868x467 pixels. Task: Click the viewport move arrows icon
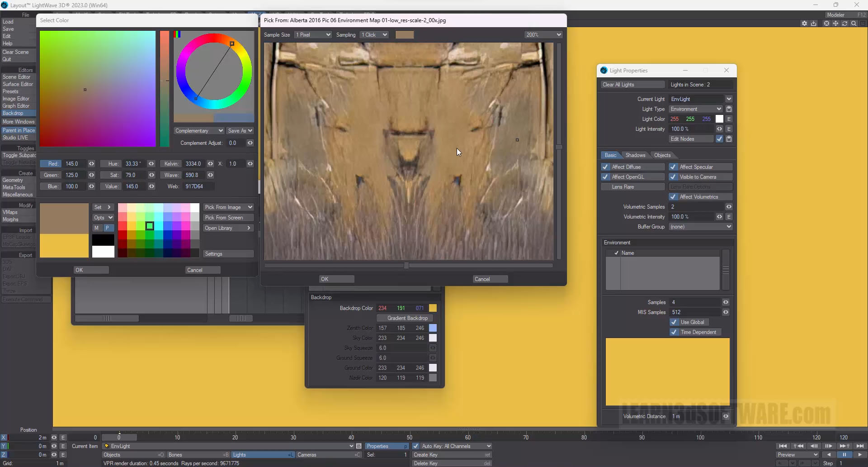835,24
